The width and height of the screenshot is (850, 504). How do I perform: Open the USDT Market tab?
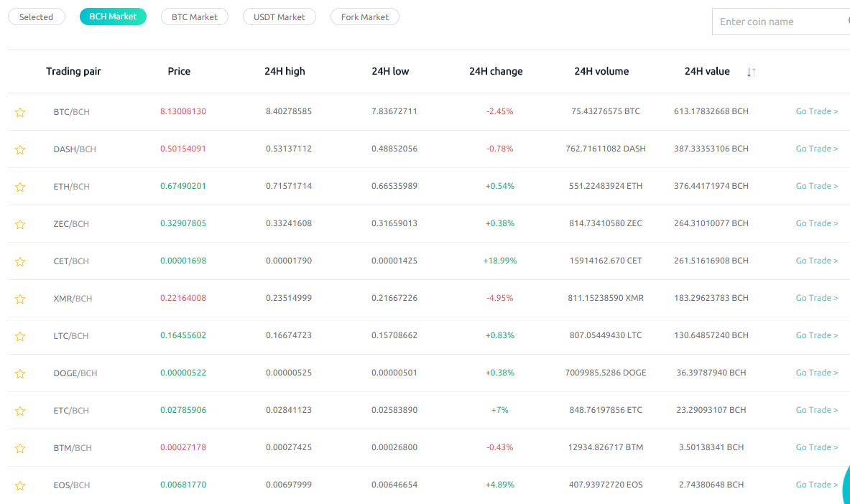click(x=279, y=17)
